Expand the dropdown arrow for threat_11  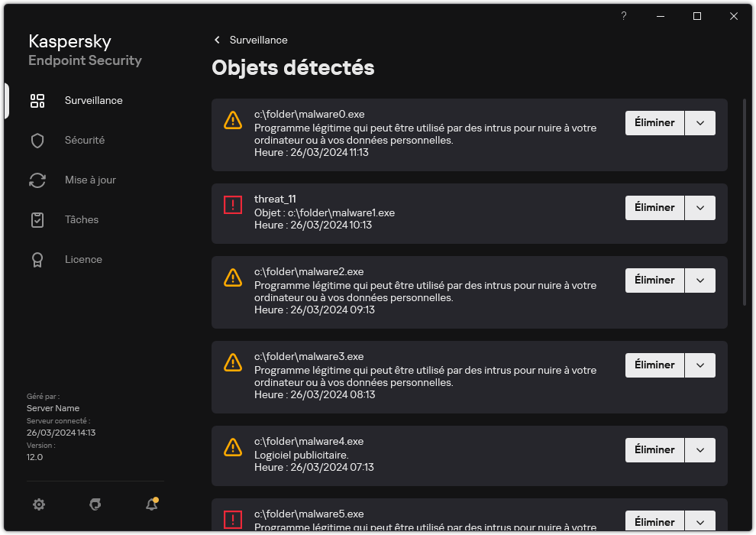click(700, 208)
